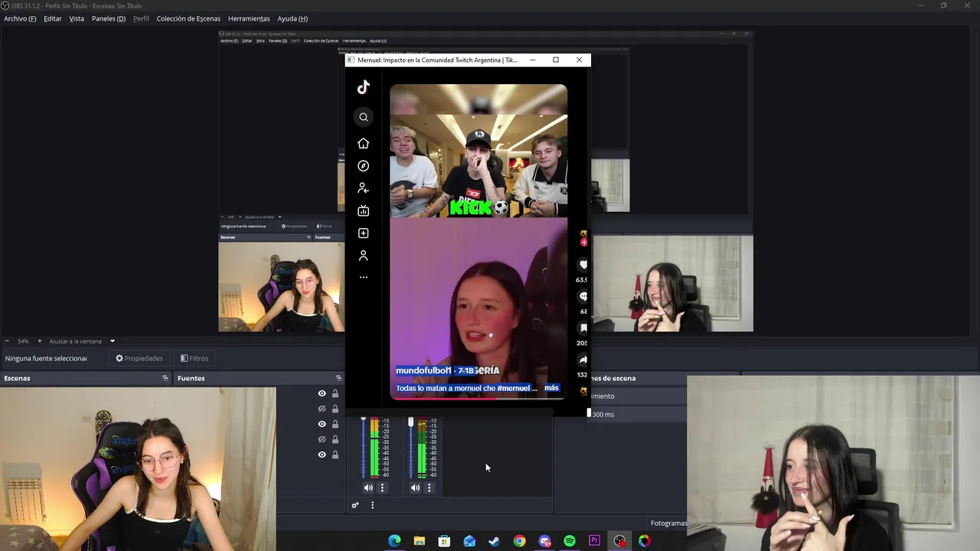This screenshot has height=551, width=980.
Task: Open the TikTok Explore compass icon
Action: pos(364,166)
